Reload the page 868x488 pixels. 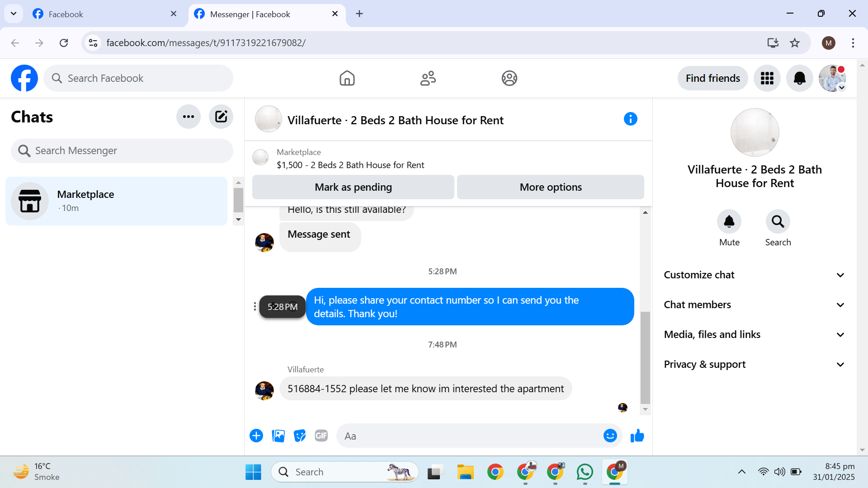[x=64, y=43]
